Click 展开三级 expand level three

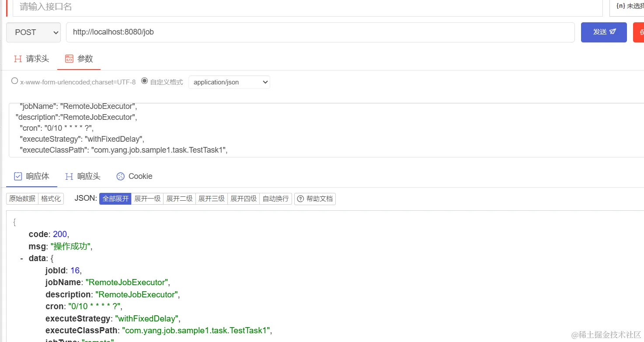(x=212, y=199)
